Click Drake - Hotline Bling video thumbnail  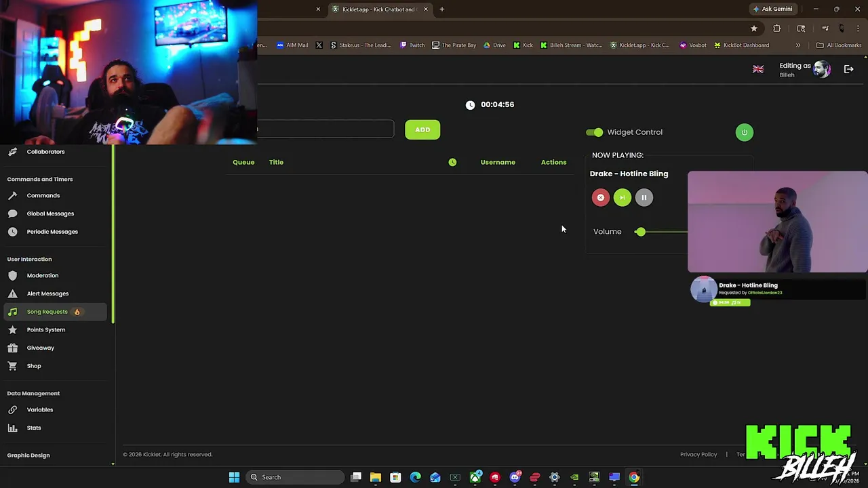pyautogui.click(x=777, y=222)
